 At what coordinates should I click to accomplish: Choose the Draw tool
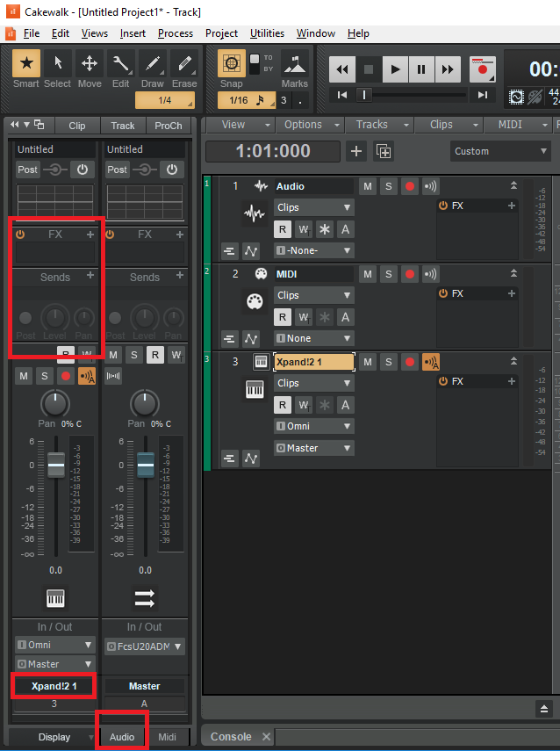pos(152,69)
